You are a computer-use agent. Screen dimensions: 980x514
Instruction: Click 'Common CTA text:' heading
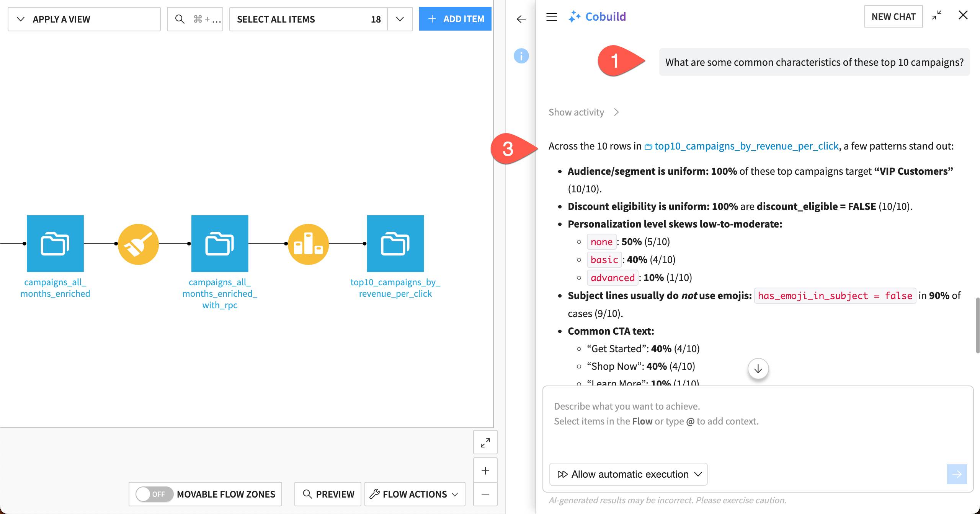[611, 331]
